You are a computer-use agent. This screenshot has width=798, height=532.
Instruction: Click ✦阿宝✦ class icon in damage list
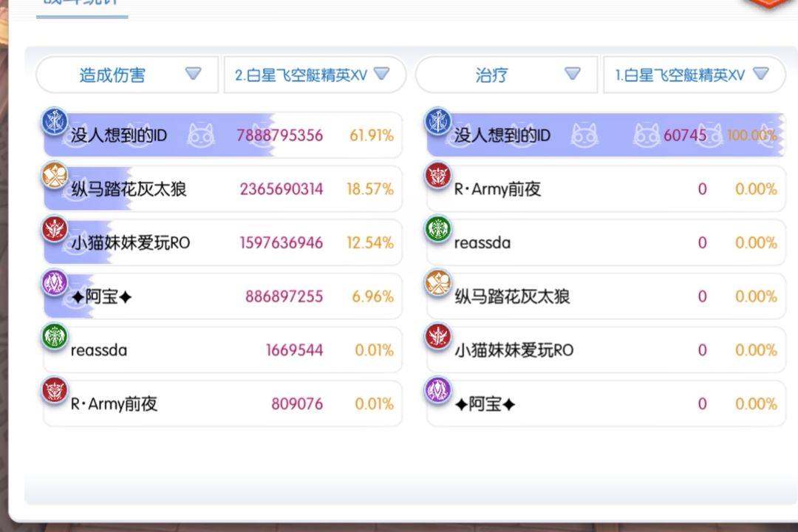tap(55, 283)
